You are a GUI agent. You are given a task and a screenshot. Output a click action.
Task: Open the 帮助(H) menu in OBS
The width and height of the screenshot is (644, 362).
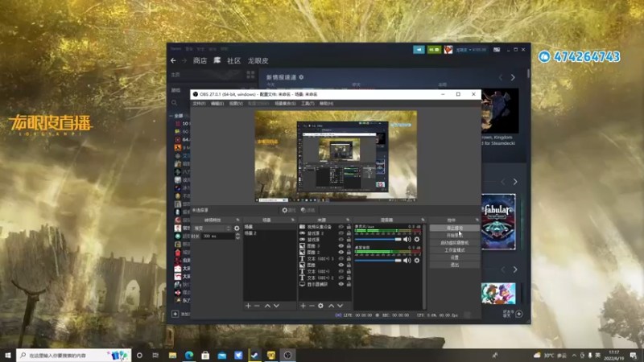click(x=327, y=104)
